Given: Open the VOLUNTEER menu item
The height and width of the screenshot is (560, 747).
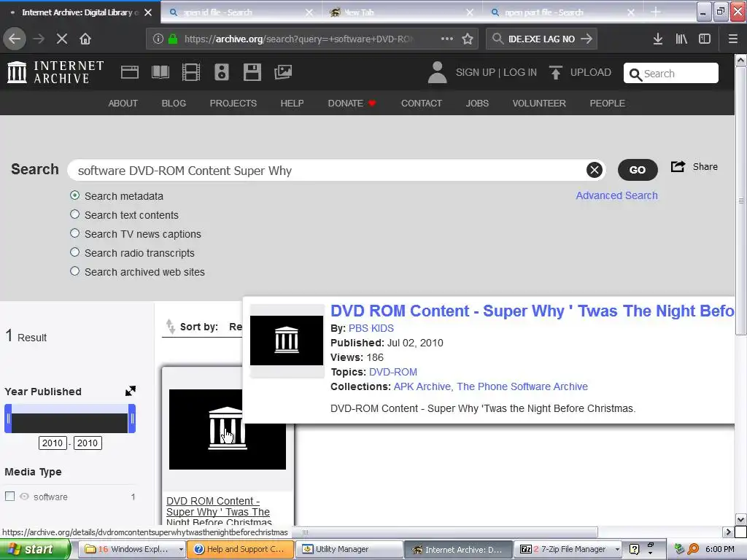Looking at the screenshot, I should tap(539, 104).
